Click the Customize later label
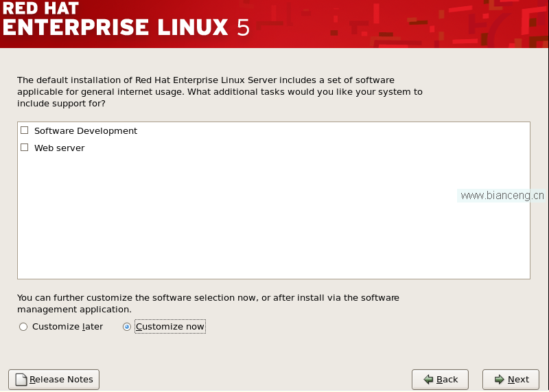The width and height of the screenshot is (549, 392). point(67,327)
